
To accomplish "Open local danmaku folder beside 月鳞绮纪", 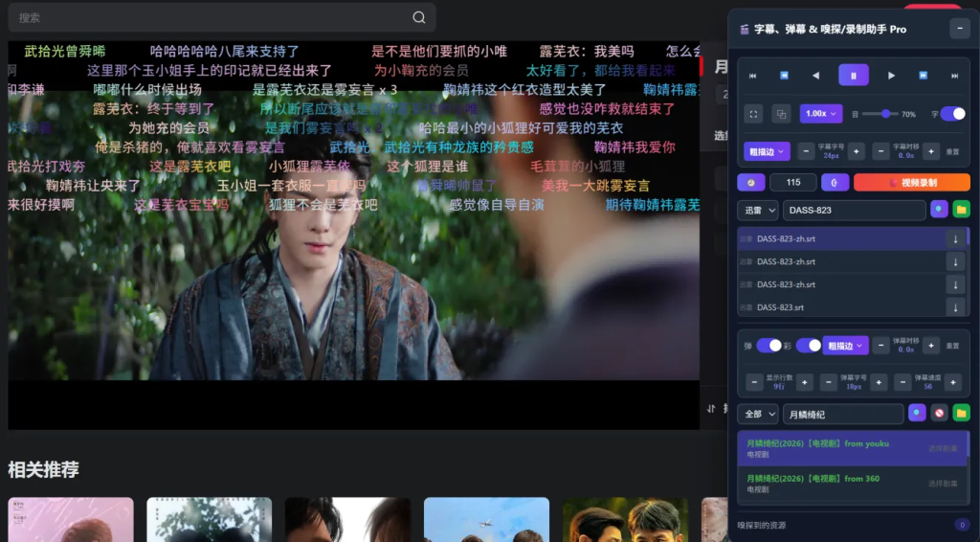I will 961,414.
